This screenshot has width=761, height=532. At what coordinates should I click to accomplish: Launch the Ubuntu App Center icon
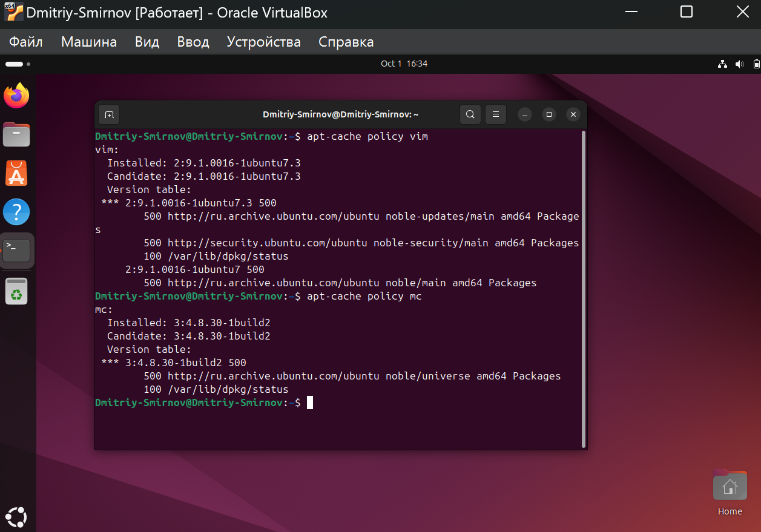pyautogui.click(x=16, y=173)
